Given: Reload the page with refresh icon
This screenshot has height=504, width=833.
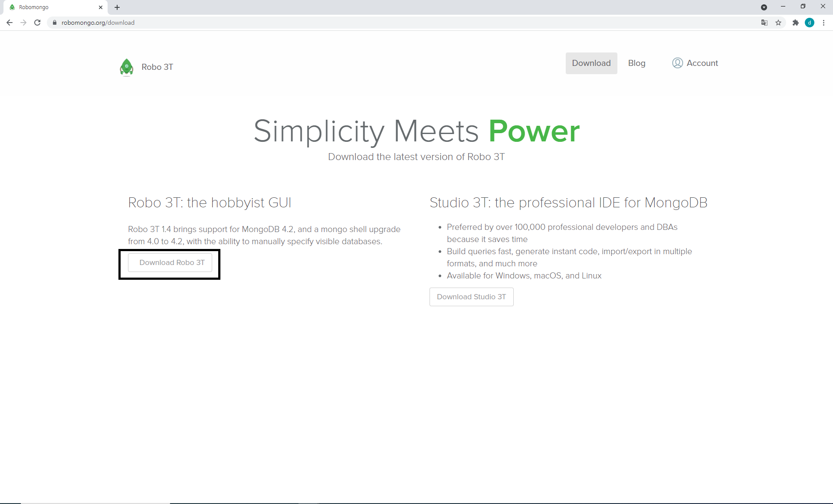Looking at the screenshot, I should [x=37, y=23].
